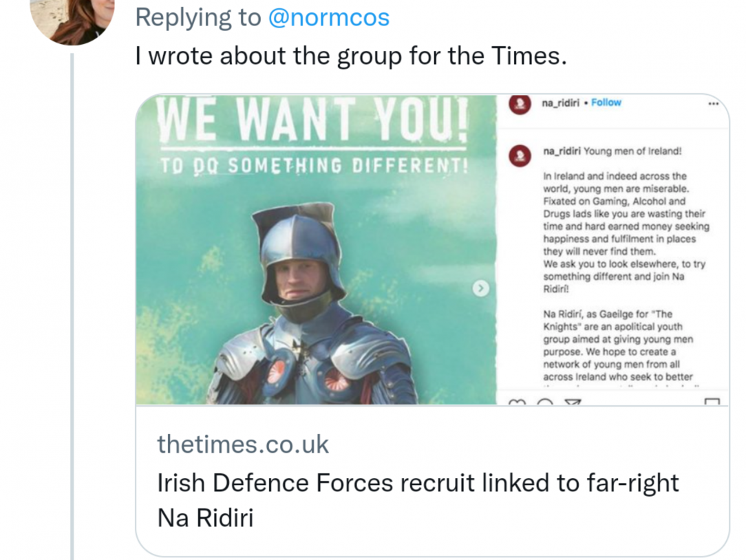
Task: Click the paper-plane share icon
Action: pos(573,401)
